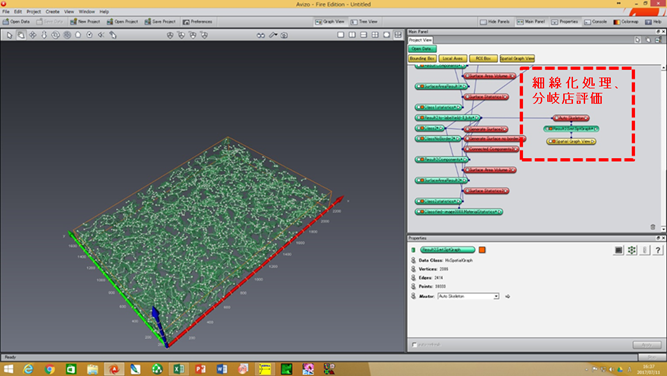Click the trash icon in Project View

[x=653, y=227]
